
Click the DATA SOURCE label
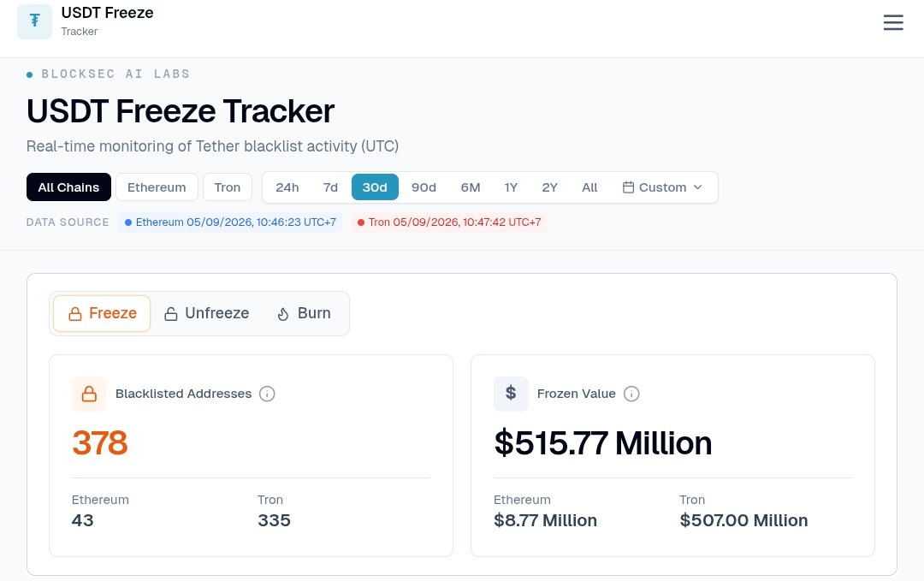coord(68,222)
